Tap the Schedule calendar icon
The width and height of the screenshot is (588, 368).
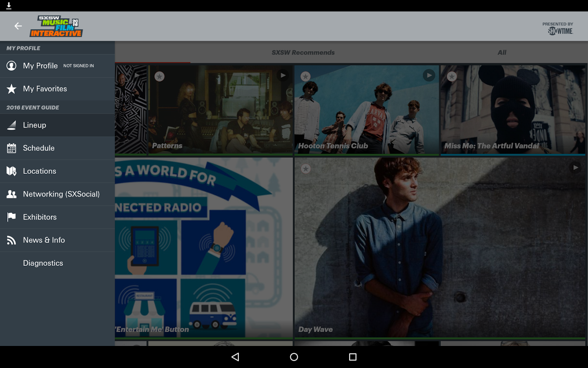pos(11,148)
